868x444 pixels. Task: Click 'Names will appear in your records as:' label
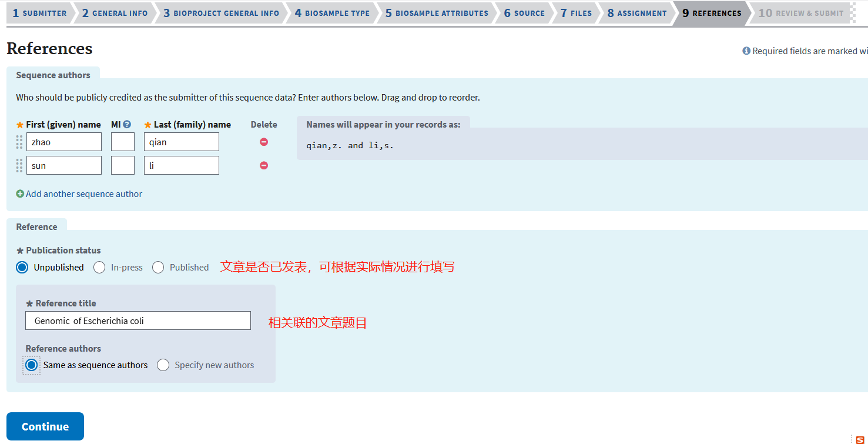(x=383, y=124)
